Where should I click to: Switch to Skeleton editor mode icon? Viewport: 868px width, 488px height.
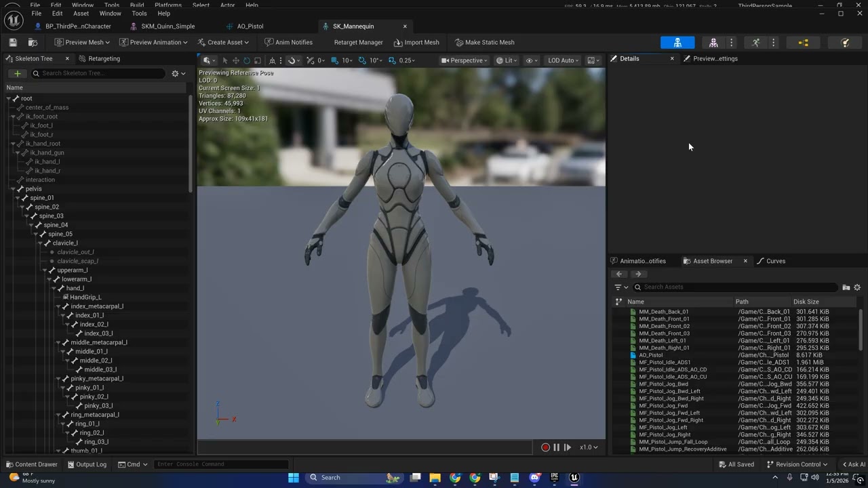click(x=677, y=43)
